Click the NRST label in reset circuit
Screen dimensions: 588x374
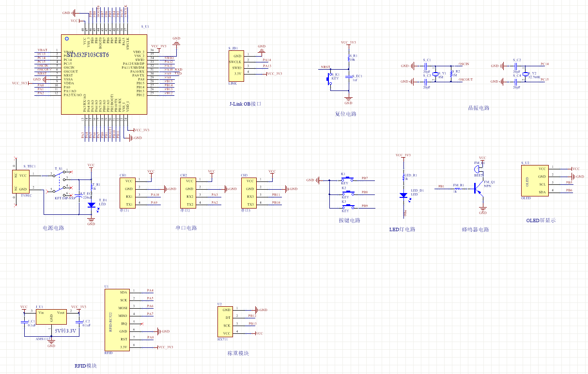pyautogui.click(x=325, y=67)
